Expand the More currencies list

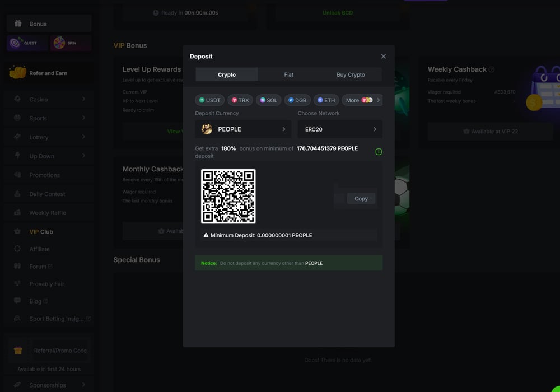click(362, 100)
